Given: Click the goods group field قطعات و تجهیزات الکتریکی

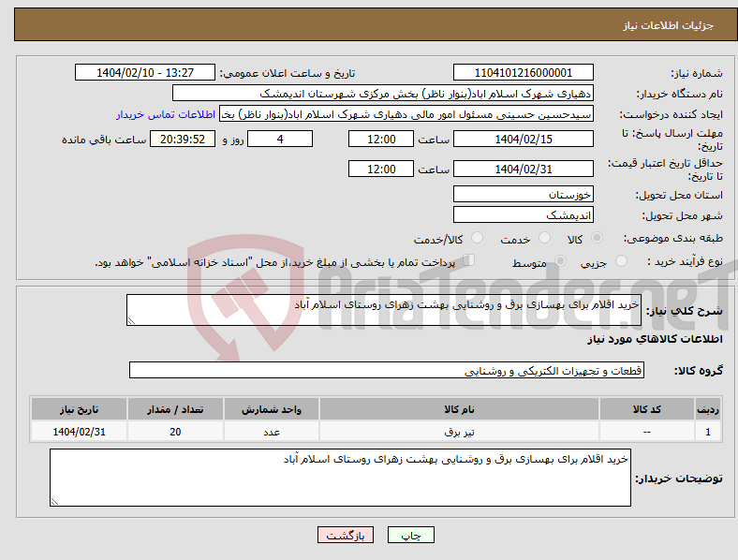Looking at the screenshot, I should 387,370.
